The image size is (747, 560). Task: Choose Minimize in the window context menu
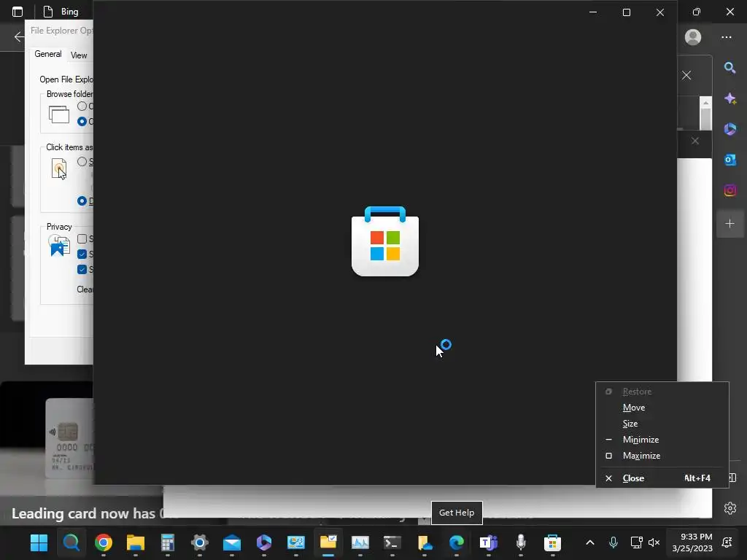click(662, 440)
